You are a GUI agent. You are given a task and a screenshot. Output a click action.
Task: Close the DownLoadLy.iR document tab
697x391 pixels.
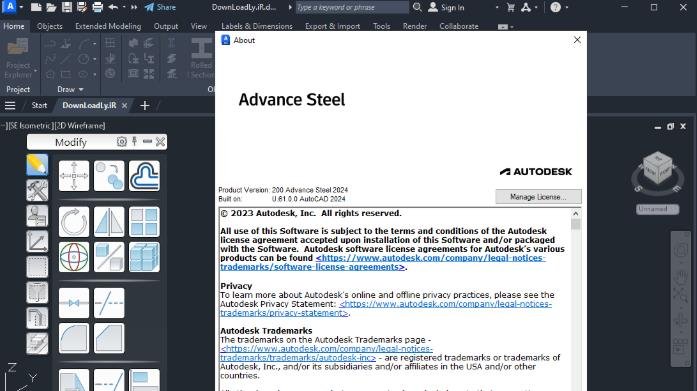pos(124,105)
